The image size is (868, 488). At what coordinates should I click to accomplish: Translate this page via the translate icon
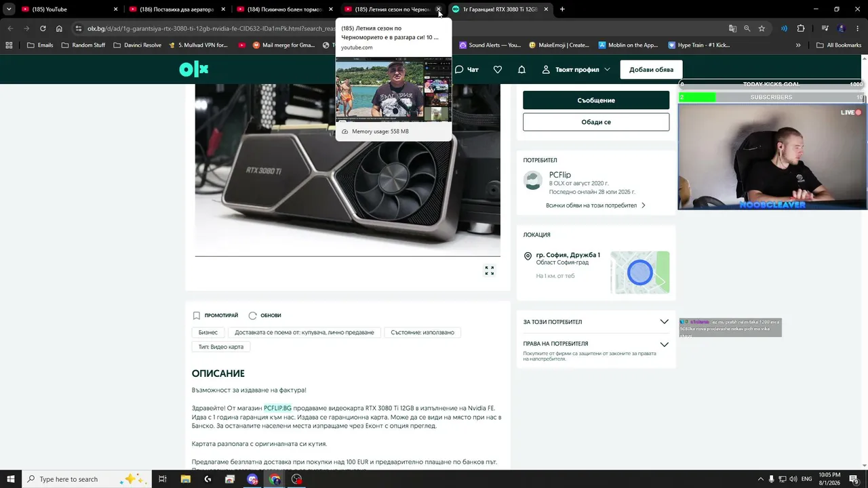tap(732, 28)
